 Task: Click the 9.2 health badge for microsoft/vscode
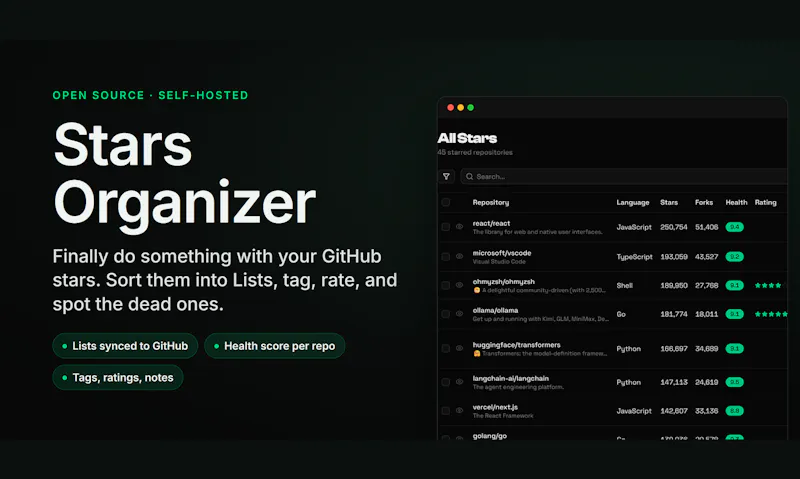point(735,257)
